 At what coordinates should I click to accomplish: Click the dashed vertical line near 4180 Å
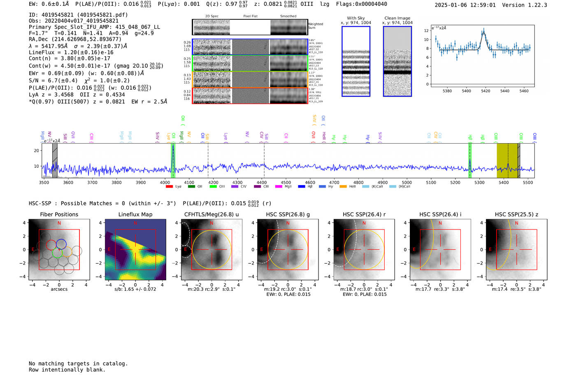pos(208,160)
